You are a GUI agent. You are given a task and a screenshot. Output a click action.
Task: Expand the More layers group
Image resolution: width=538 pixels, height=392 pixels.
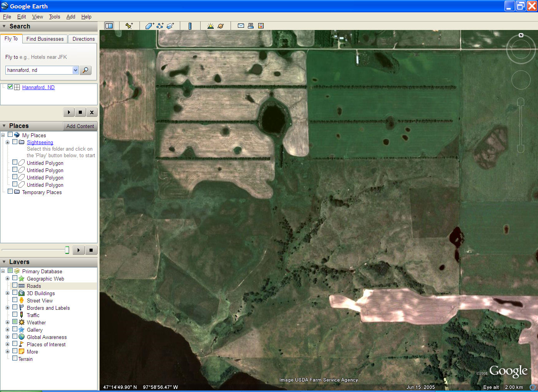[x=7, y=352]
